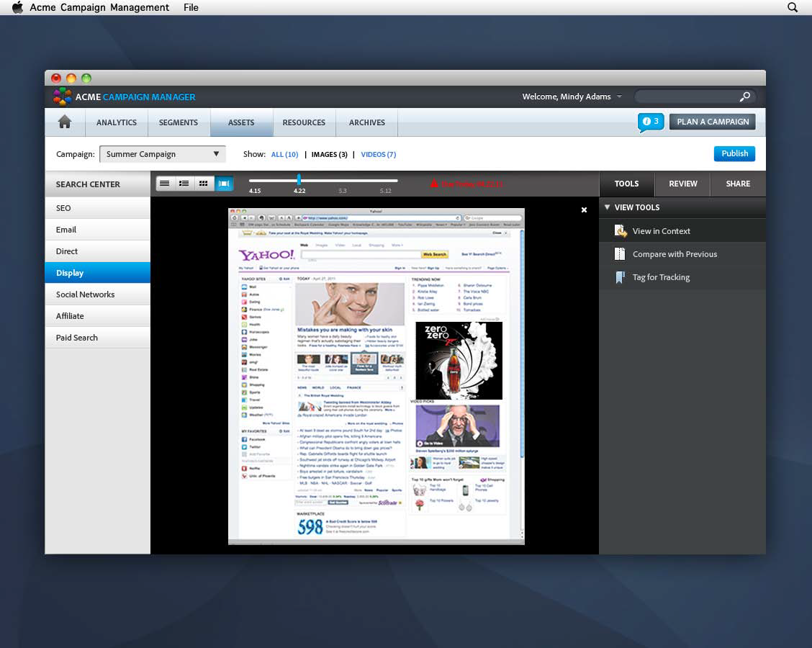Select Affiliate in Search Center
The width and height of the screenshot is (812, 648).
pyautogui.click(x=97, y=316)
